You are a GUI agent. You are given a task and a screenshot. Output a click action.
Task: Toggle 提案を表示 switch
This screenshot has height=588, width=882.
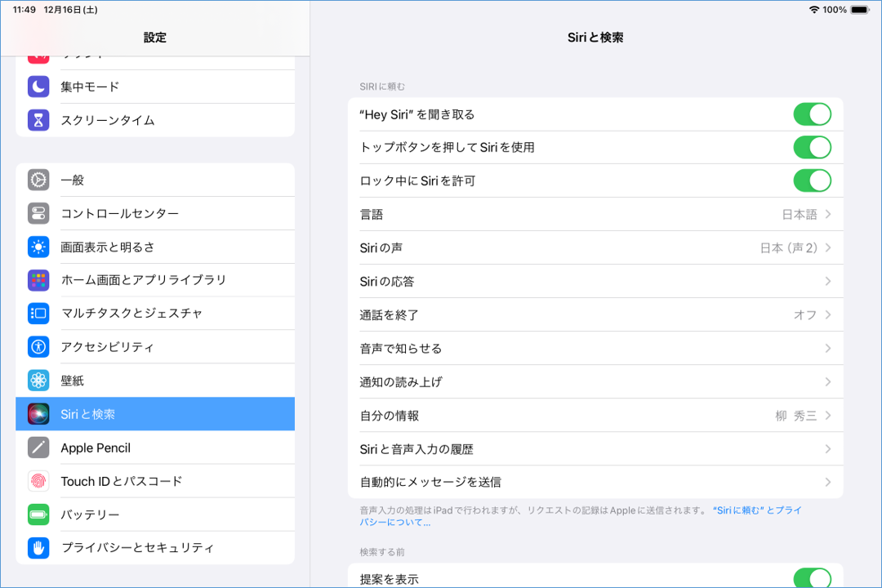[813, 578]
